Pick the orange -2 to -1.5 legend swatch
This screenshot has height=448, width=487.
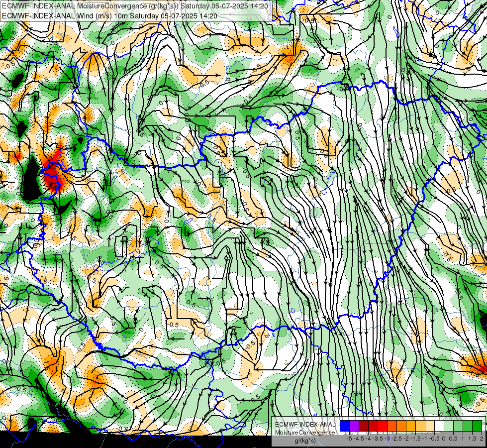[x=401, y=426]
